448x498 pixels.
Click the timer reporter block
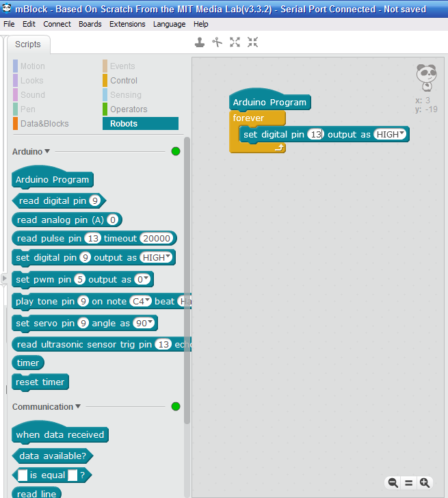coord(28,363)
